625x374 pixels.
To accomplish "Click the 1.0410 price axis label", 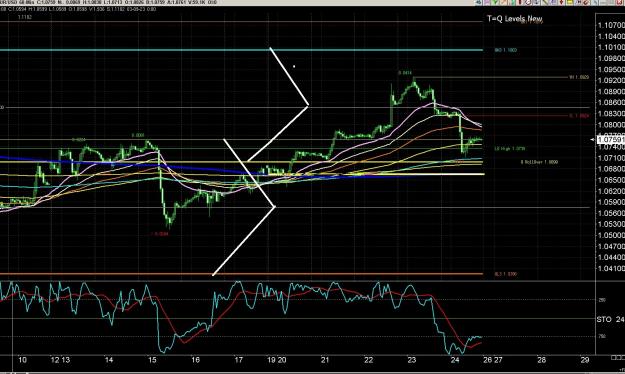I will [611, 269].
